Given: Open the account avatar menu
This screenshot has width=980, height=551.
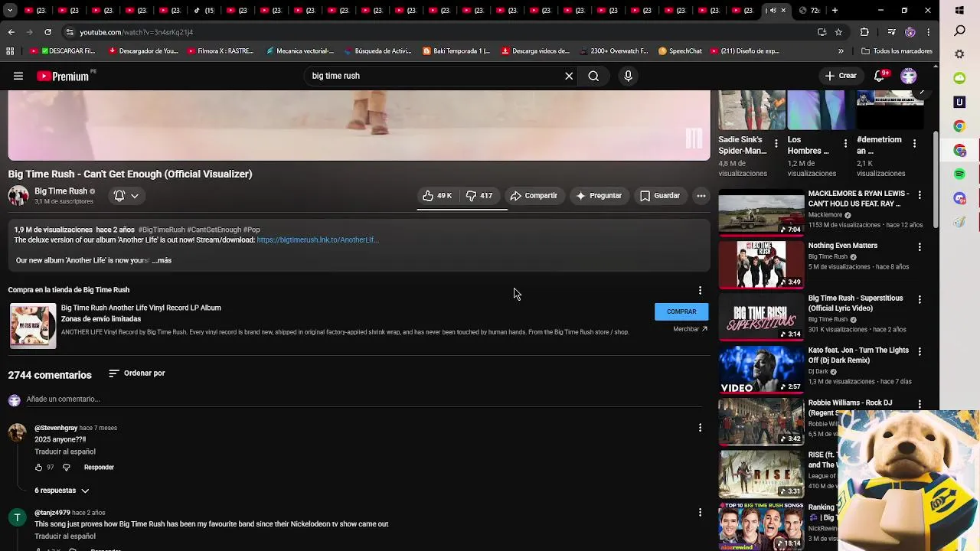Looking at the screenshot, I should (x=909, y=76).
